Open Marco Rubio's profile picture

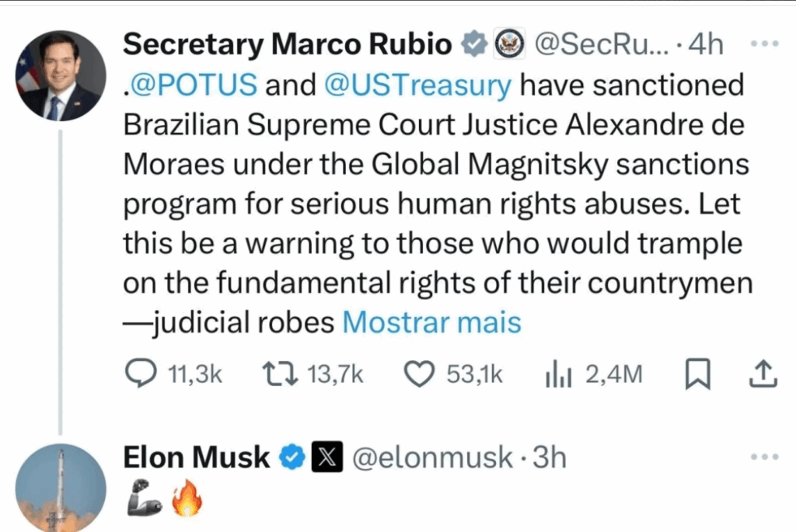[x=60, y=75]
